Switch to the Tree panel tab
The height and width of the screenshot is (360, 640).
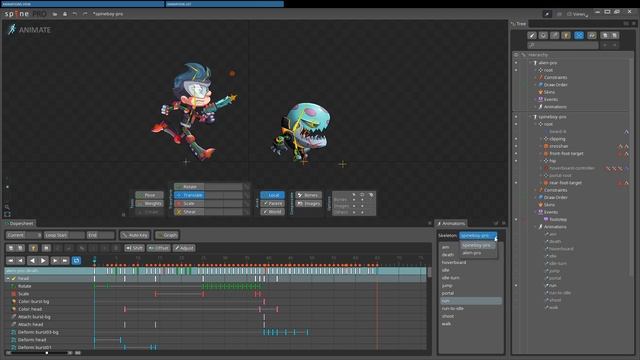518,24
